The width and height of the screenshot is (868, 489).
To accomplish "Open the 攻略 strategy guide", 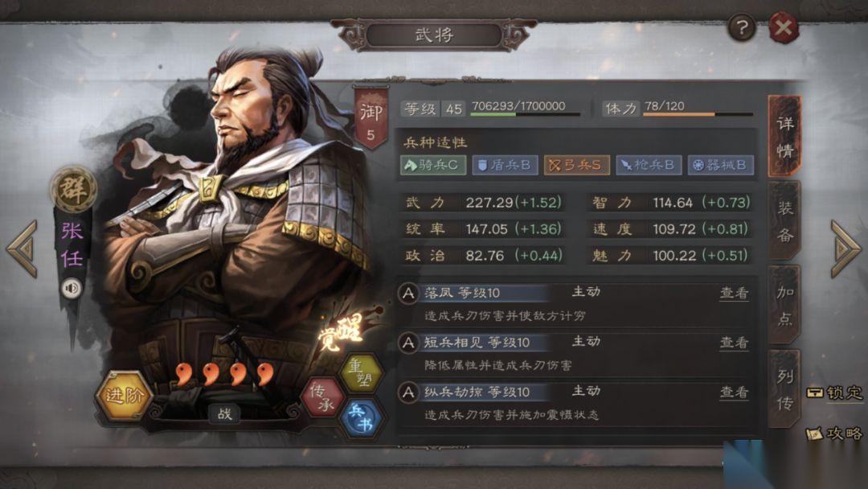I will pyautogui.click(x=835, y=433).
